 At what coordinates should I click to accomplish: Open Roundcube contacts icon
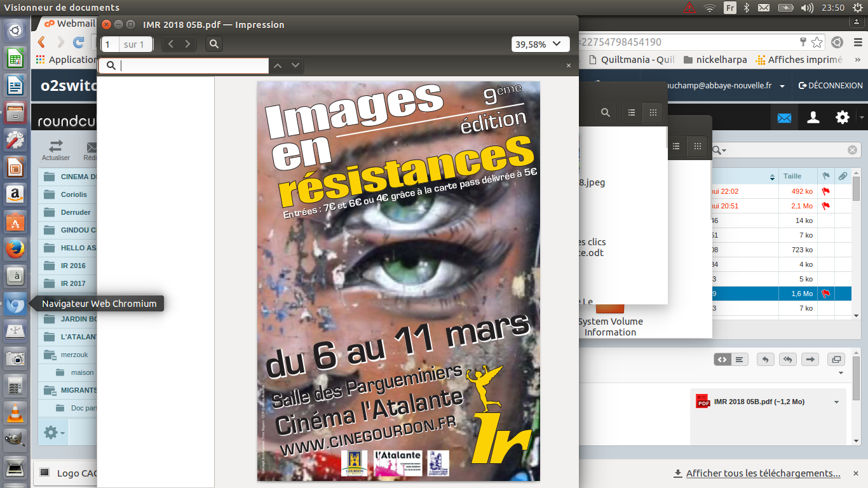pyautogui.click(x=813, y=118)
